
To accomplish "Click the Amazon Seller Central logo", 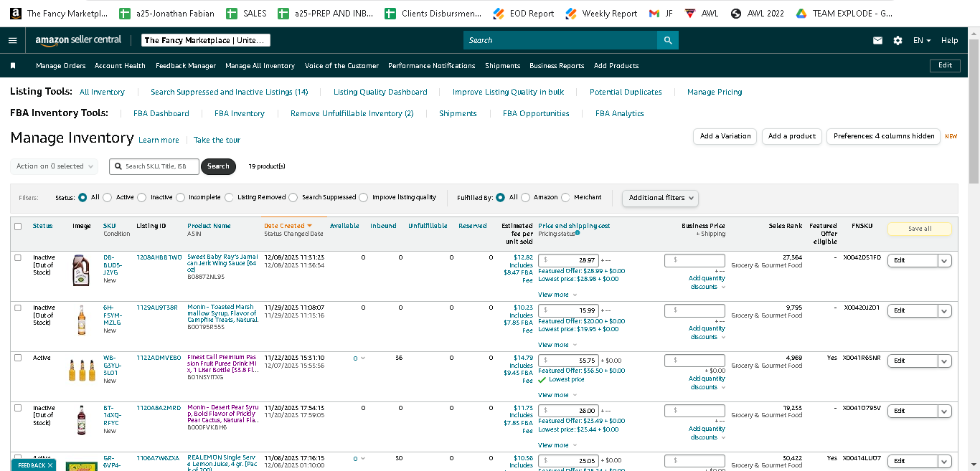I will [x=78, y=40].
